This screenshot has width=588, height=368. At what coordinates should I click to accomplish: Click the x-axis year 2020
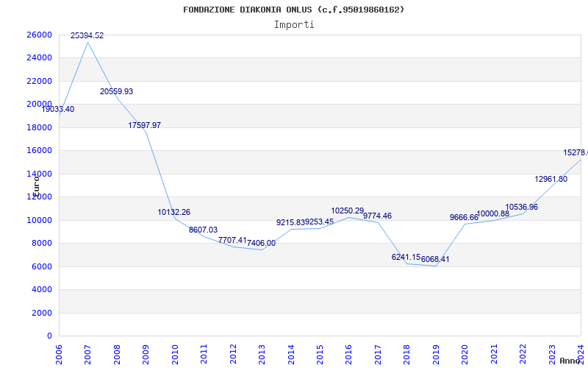(x=465, y=354)
